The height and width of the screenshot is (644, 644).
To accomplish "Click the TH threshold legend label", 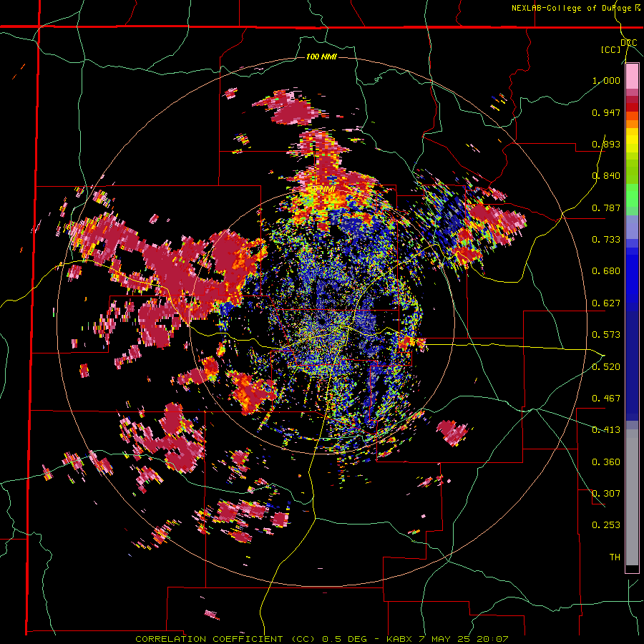I will 615,557.
